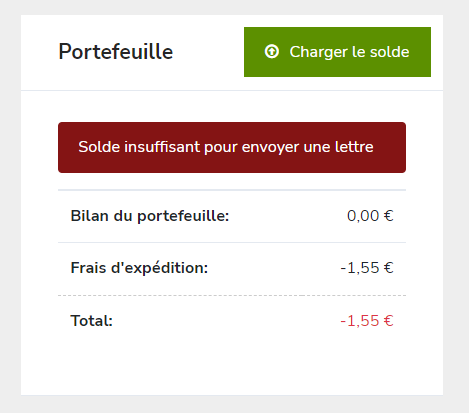Click the Total label
Viewport: 469px width, 413px height.
click(x=92, y=321)
